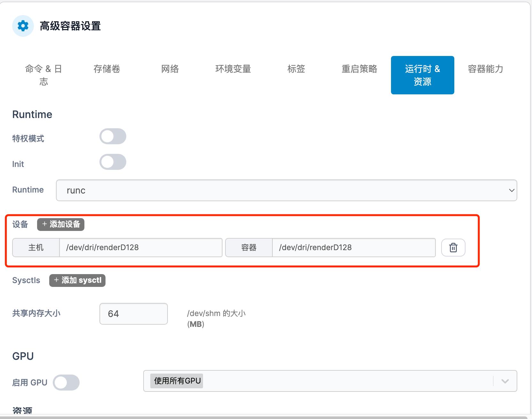Turn on the Init switch
The image size is (532, 419).
(x=113, y=162)
